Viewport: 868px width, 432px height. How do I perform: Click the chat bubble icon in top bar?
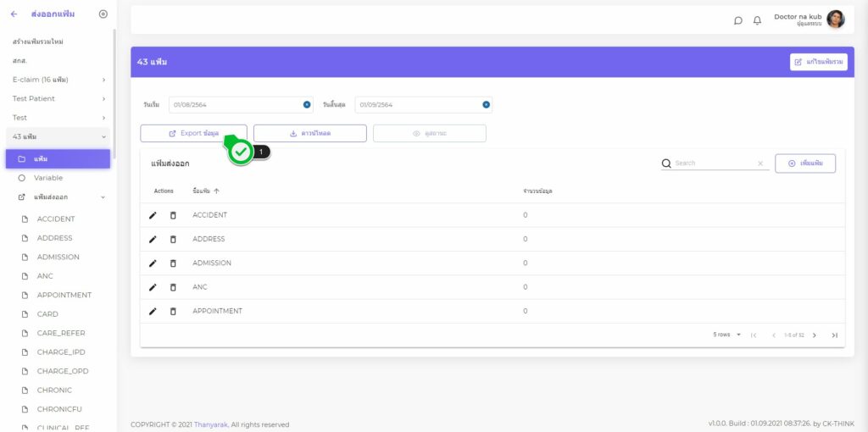738,20
